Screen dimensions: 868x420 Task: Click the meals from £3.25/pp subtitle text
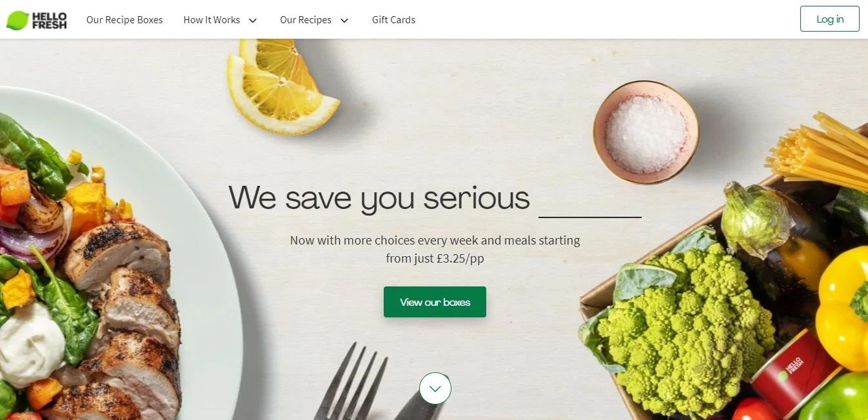click(x=435, y=249)
